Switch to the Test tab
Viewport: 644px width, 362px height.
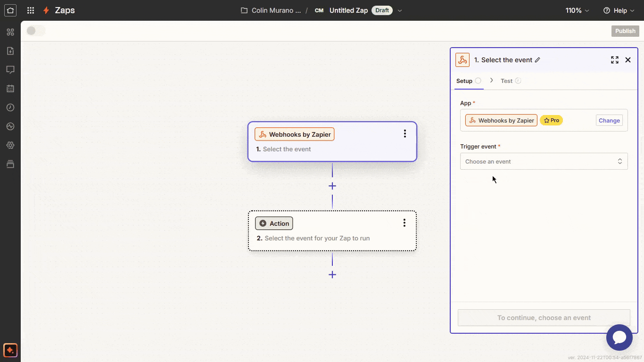pos(511,81)
